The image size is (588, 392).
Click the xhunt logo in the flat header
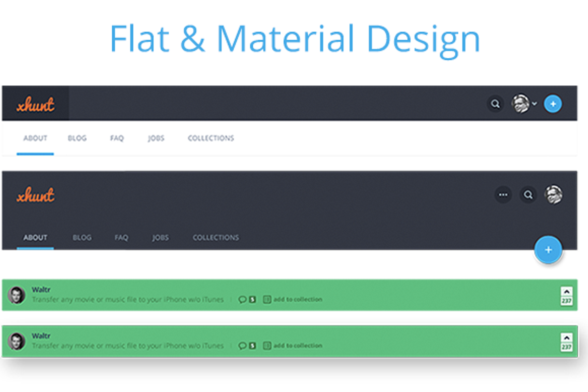pos(35,104)
